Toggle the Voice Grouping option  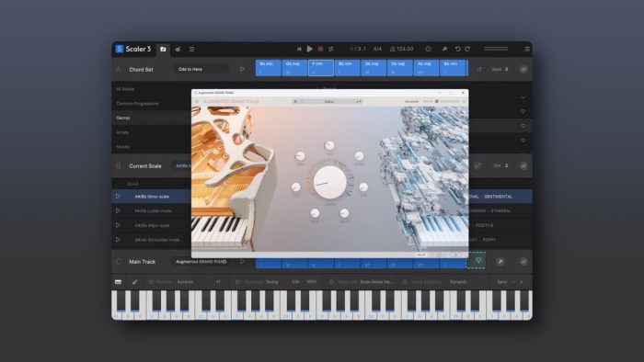tap(405, 282)
